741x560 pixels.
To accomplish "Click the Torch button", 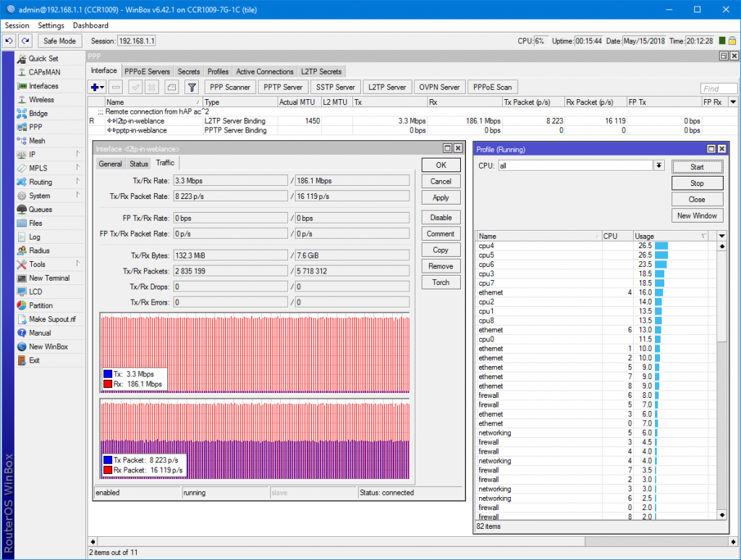I will (x=440, y=282).
